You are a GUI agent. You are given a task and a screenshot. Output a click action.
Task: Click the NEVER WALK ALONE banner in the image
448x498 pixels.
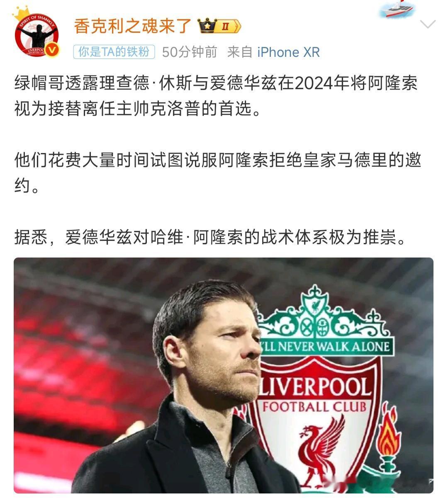pyautogui.click(x=326, y=347)
